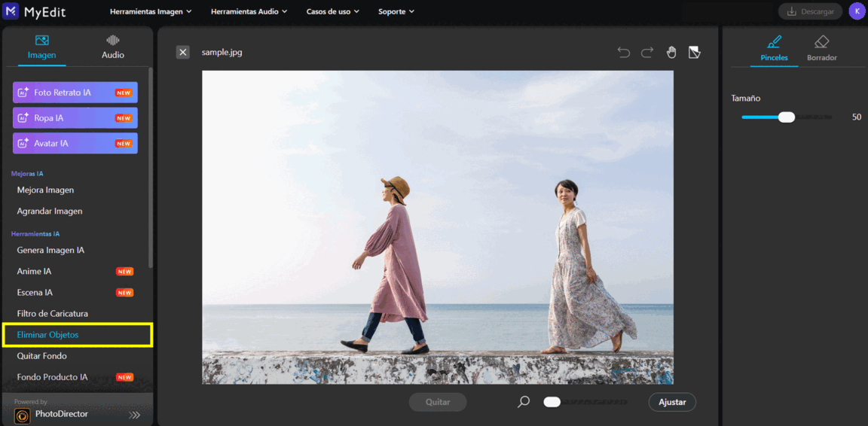Open Anime IA in sidebar
The height and width of the screenshot is (426, 868).
coord(35,272)
